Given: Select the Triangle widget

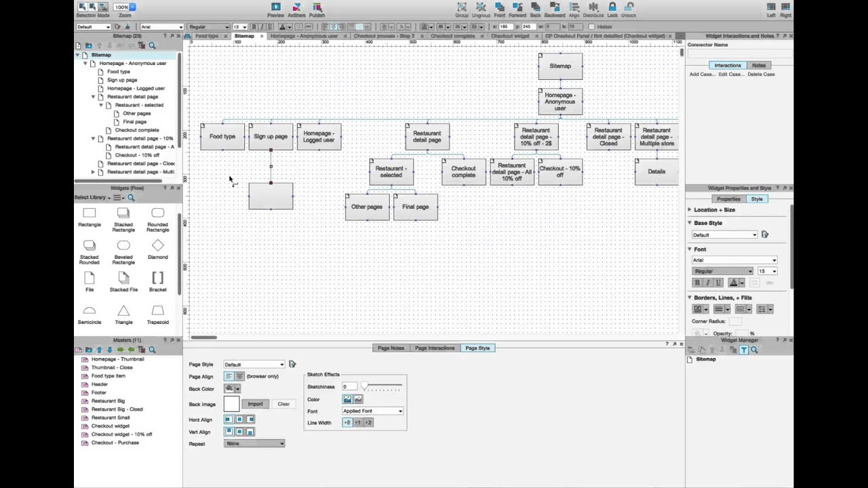Looking at the screenshot, I should pyautogui.click(x=123, y=314).
